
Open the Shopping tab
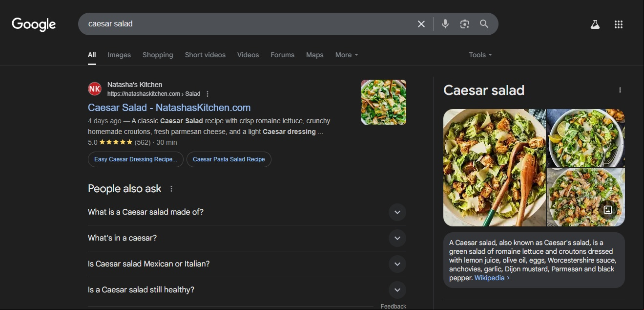(158, 55)
